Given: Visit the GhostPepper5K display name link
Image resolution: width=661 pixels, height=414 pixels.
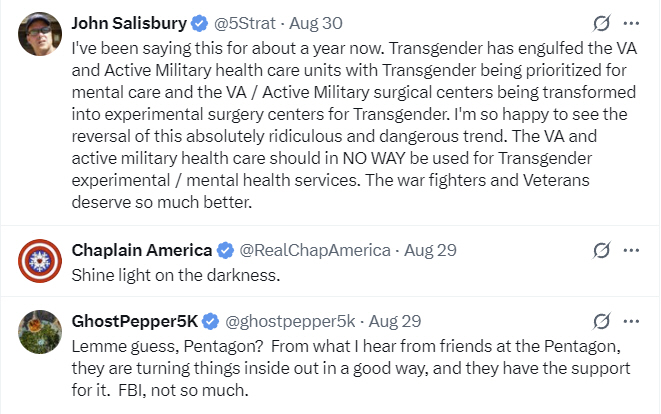Looking at the screenshot, I should 134,321.
